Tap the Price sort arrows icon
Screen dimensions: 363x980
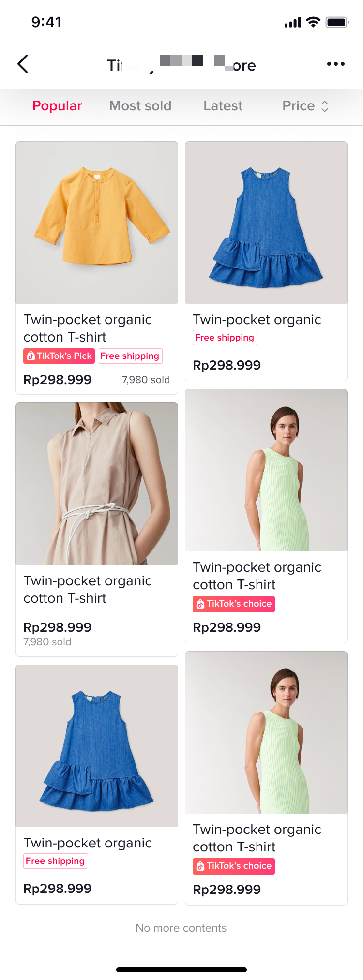325,106
